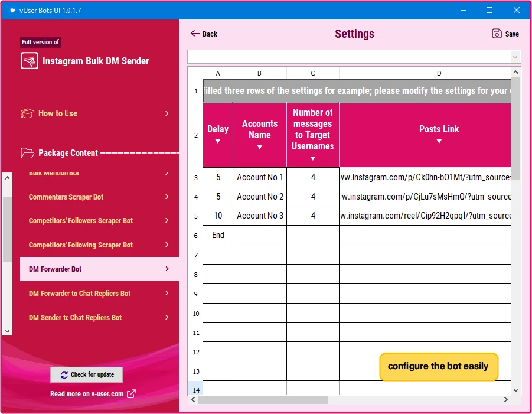Click the Save button label
This screenshot has width=532, height=414.
(512, 34)
